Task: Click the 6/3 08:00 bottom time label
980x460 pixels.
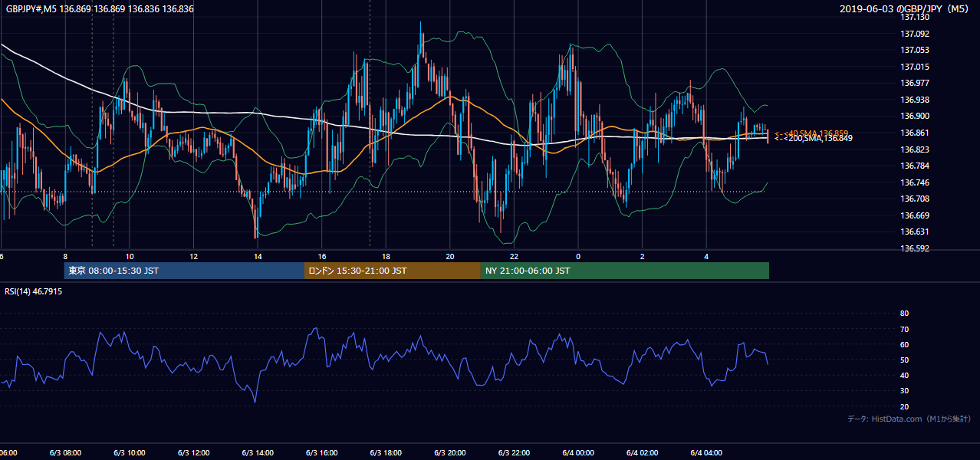Action: 65,453
